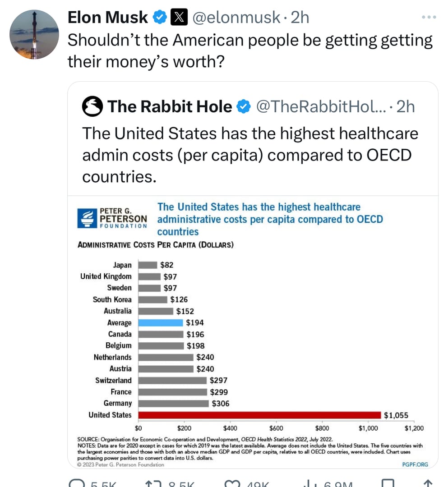Viewport: 448px width, 487px height.
Task: Open The Rabbit Hole quoted account name
Action: click(170, 107)
